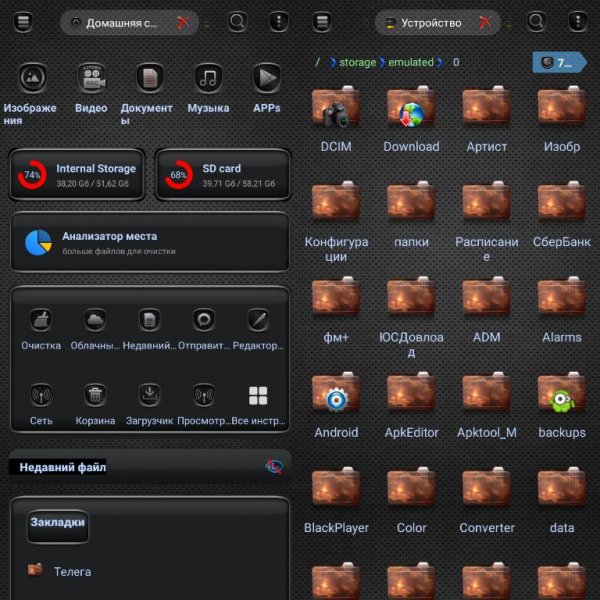Show Все инструменты grid

point(258,395)
